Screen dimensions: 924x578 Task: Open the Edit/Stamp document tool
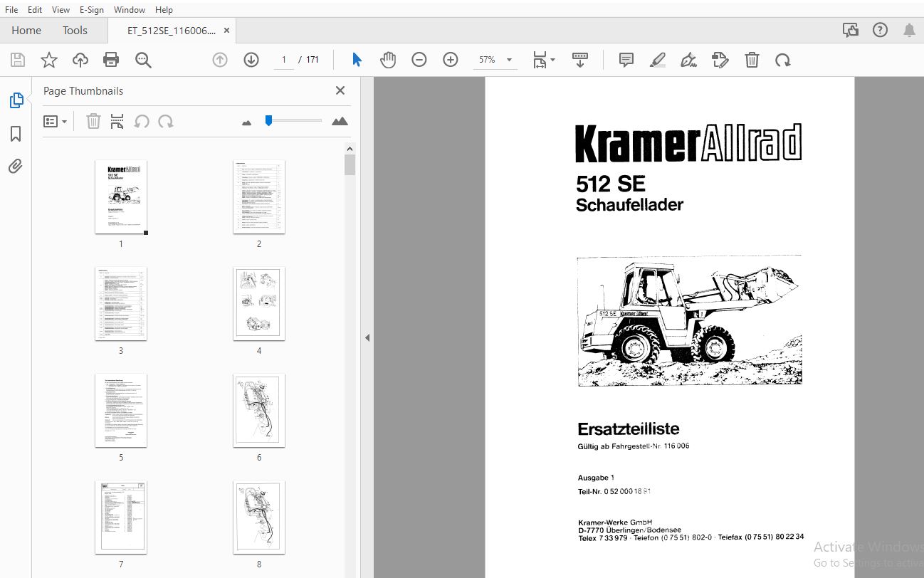pyautogui.click(x=720, y=60)
